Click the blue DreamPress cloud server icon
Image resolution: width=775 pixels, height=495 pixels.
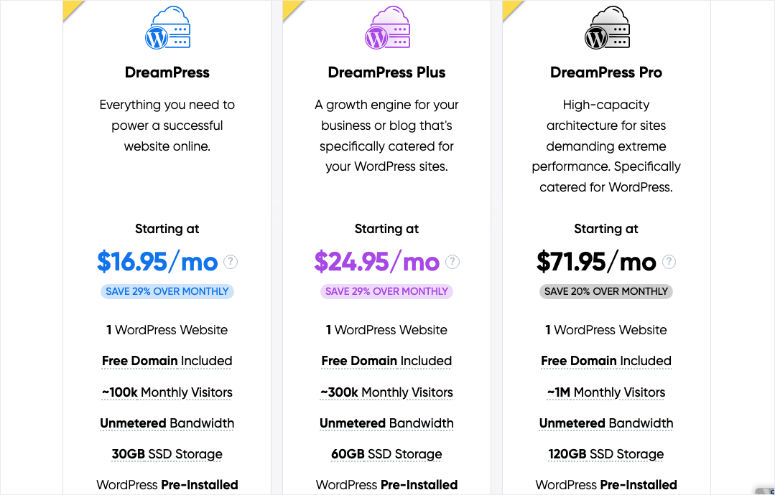pos(167,28)
